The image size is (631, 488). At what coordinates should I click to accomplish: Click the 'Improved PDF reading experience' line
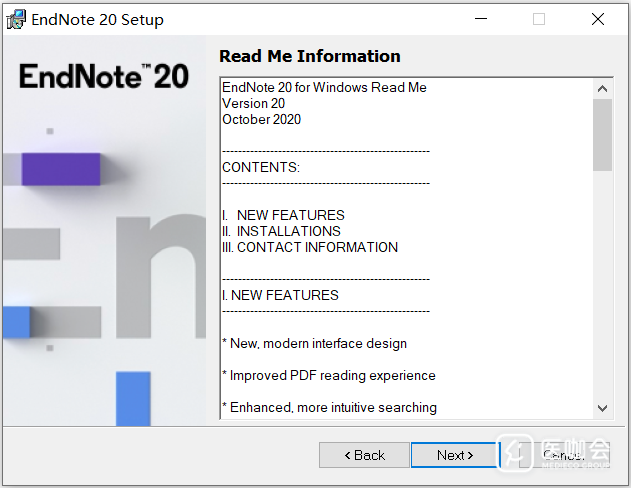(x=329, y=375)
